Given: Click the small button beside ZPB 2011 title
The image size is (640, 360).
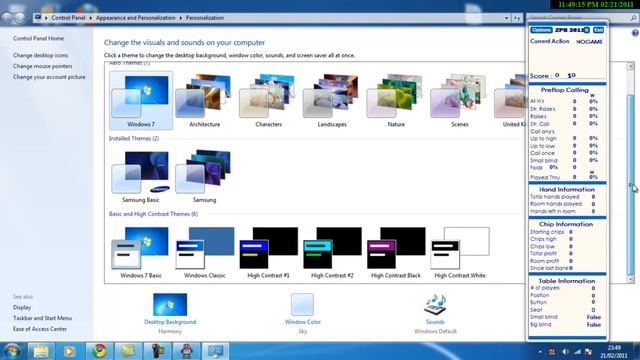Looking at the screenshot, I should (587, 30).
